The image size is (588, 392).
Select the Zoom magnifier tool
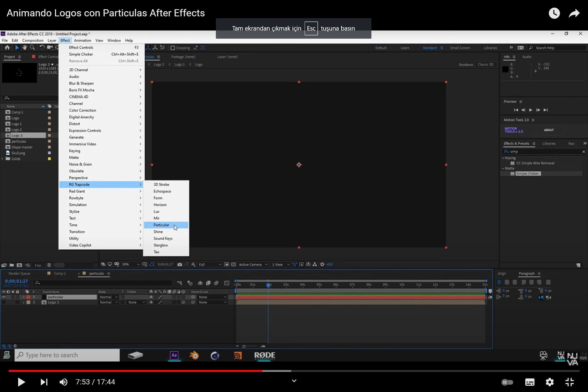click(x=32, y=48)
